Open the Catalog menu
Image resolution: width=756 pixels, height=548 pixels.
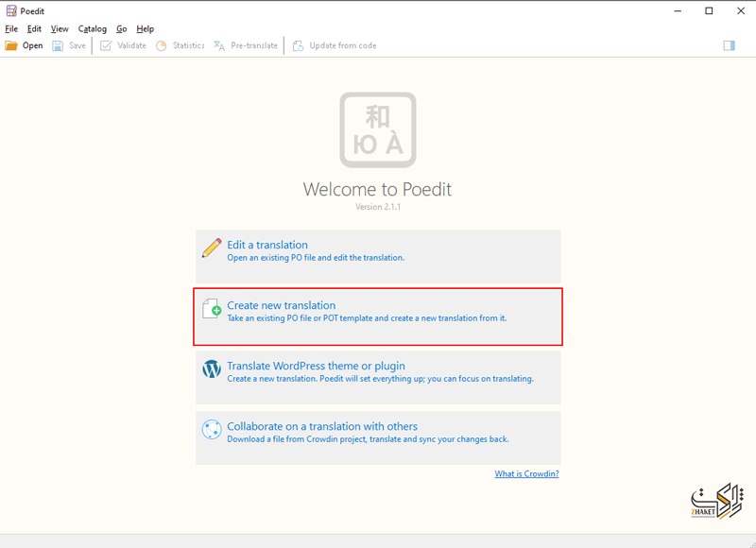(x=92, y=29)
